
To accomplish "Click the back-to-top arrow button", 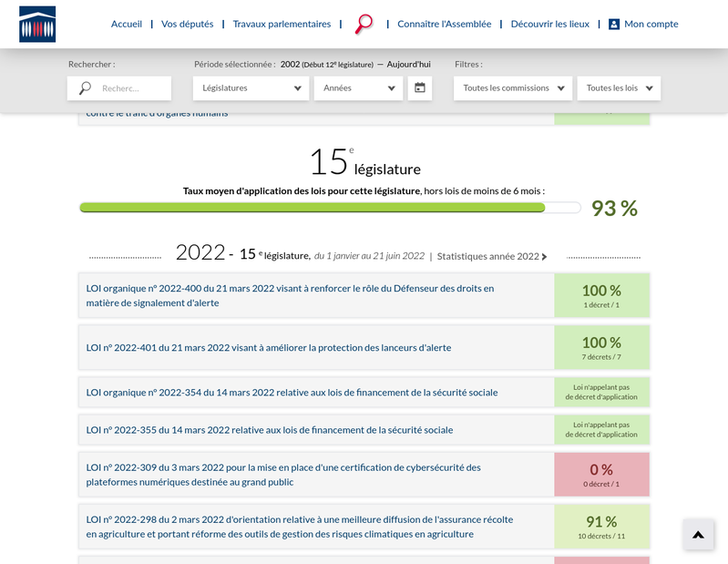I will coord(698,534).
